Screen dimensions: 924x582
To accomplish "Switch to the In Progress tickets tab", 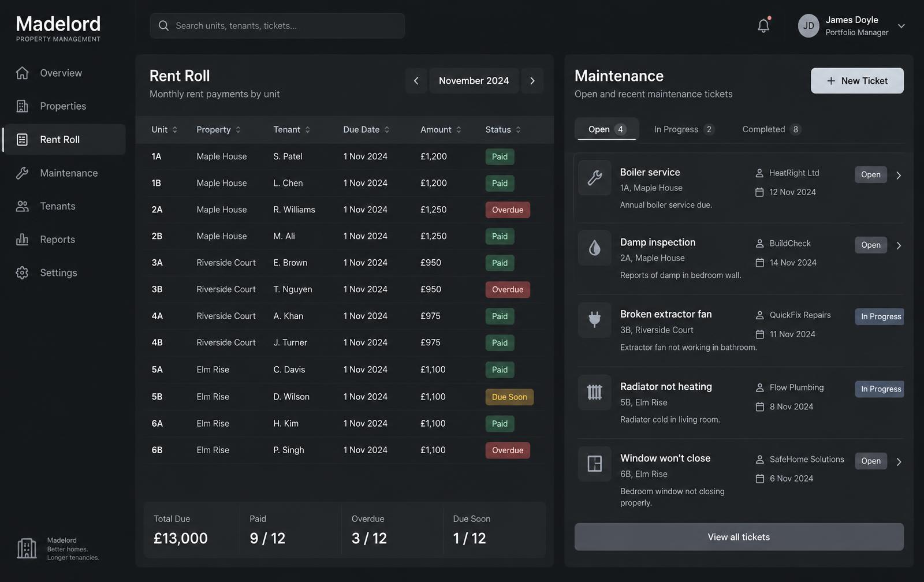I will (x=684, y=129).
